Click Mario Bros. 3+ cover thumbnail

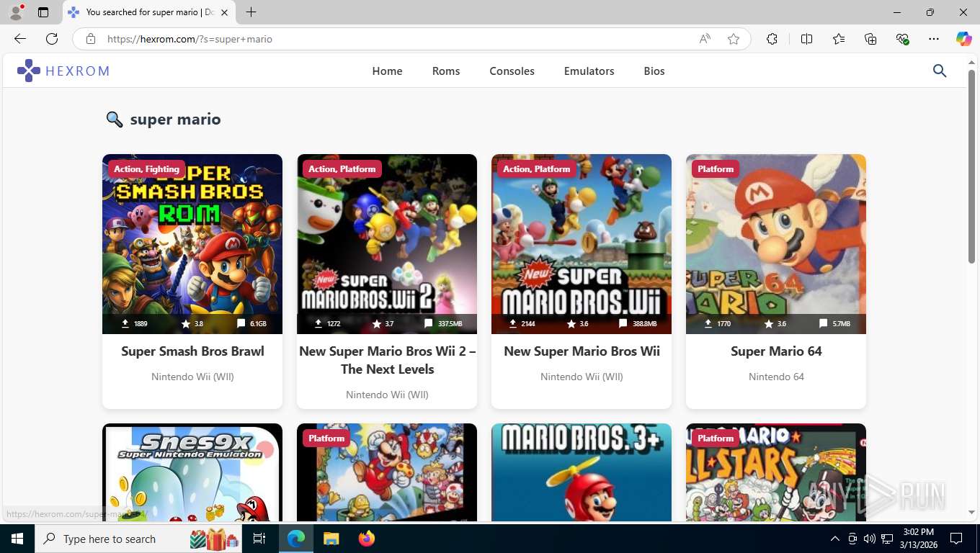click(582, 472)
